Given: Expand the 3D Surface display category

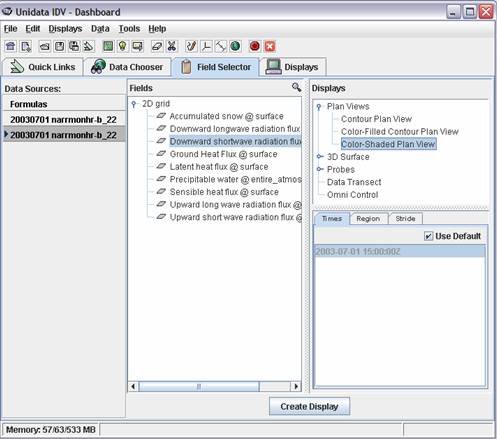Looking at the screenshot, I should tap(320, 157).
